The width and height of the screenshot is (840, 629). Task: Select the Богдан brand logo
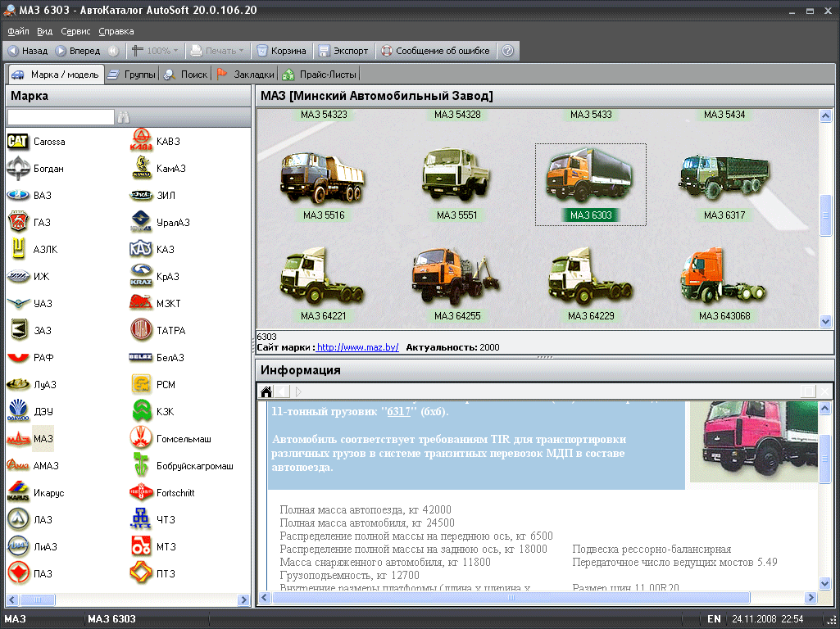pyautogui.click(x=18, y=168)
